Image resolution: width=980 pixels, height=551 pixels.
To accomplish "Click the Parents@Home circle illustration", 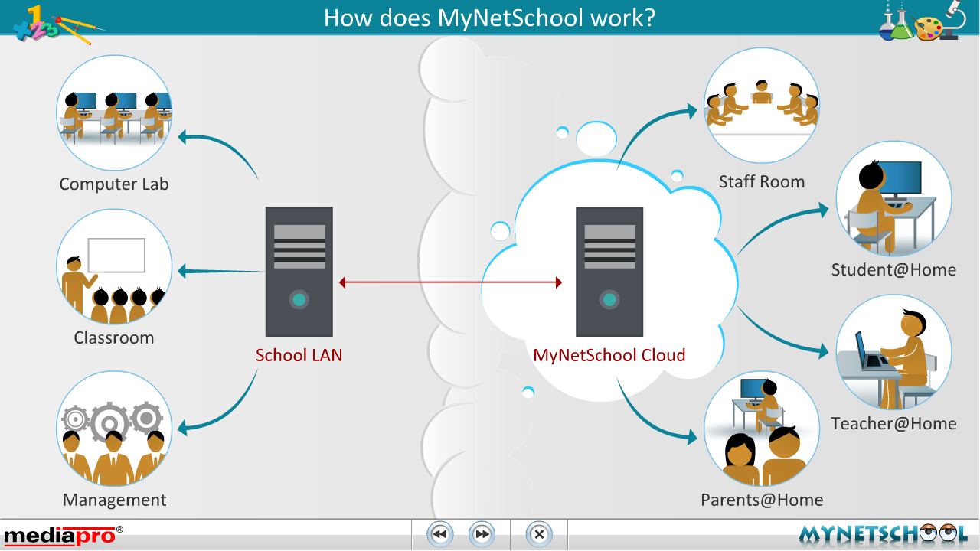I will [x=762, y=429].
